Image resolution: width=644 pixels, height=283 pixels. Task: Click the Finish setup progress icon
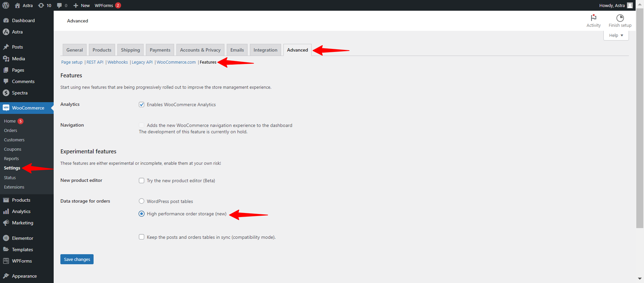620,18
